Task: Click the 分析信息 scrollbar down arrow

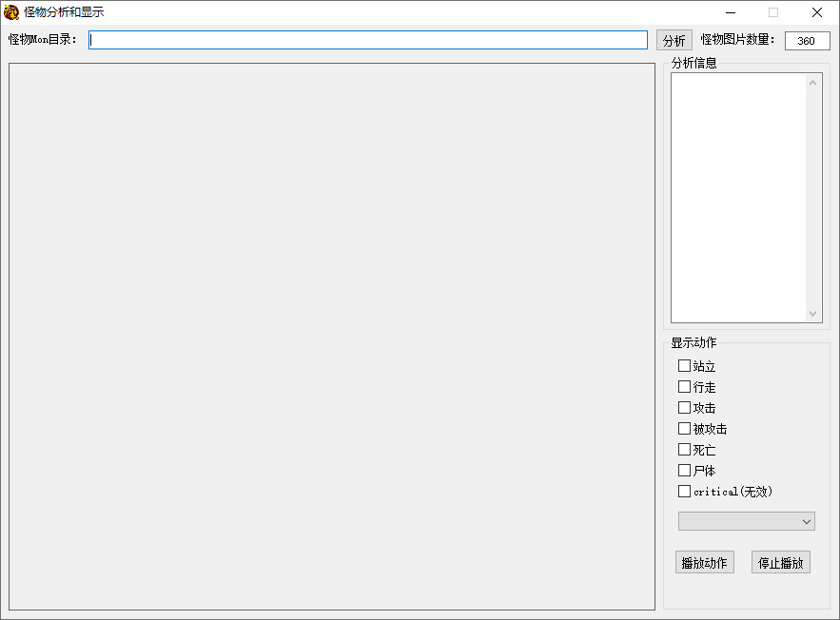Action: click(x=813, y=313)
